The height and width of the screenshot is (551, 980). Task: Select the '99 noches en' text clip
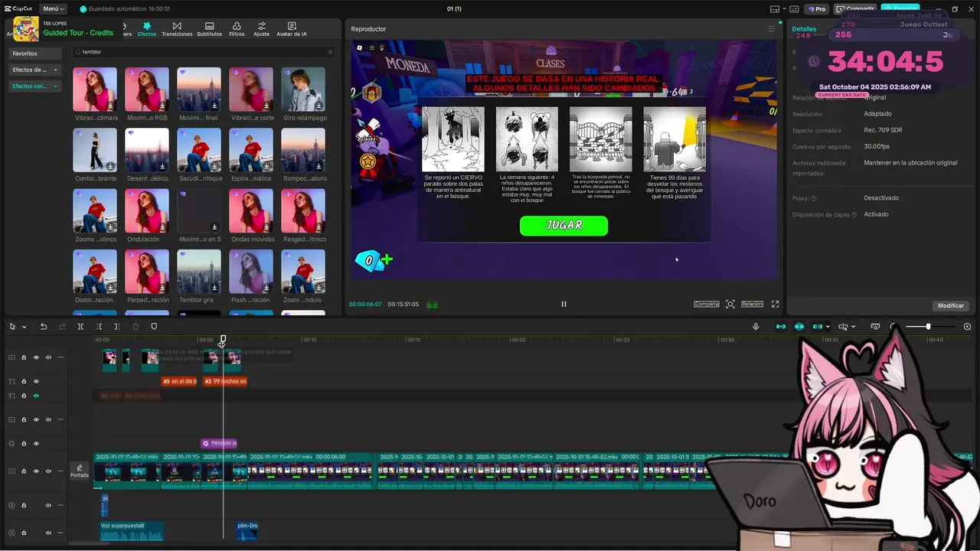click(x=225, y=381)
